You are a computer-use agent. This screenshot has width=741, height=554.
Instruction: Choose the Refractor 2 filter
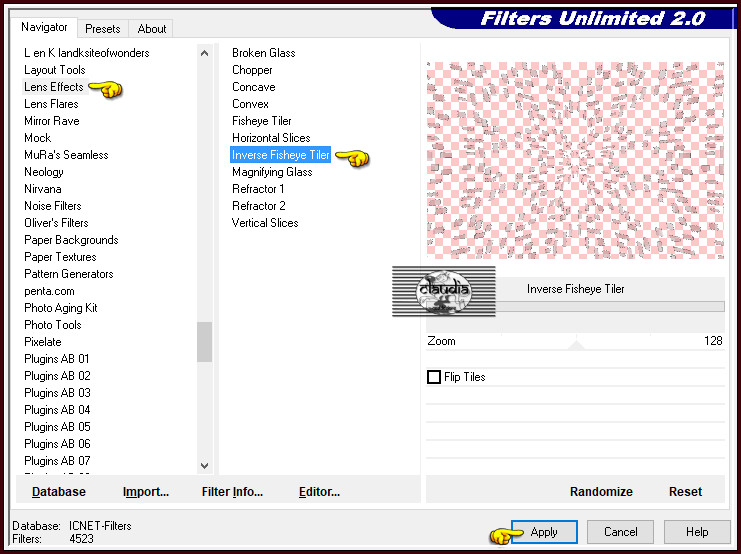(x=258, y=206)
